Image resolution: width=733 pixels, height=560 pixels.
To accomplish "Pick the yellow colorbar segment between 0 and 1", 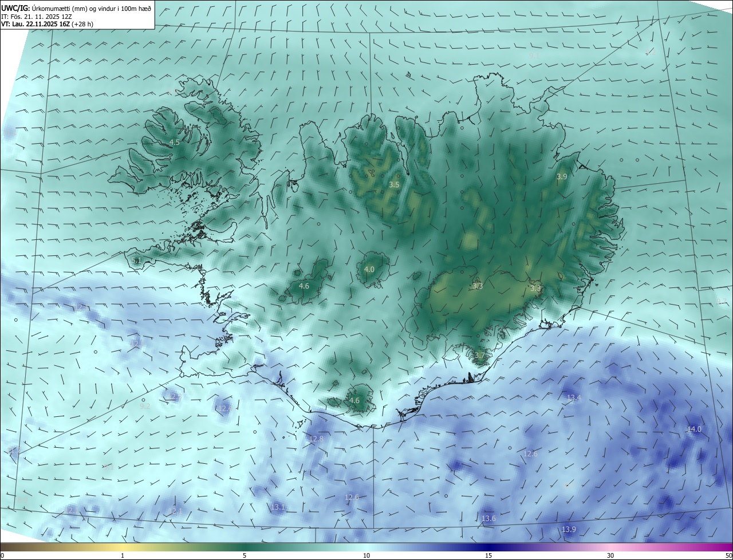I will (x=62, y=547).
